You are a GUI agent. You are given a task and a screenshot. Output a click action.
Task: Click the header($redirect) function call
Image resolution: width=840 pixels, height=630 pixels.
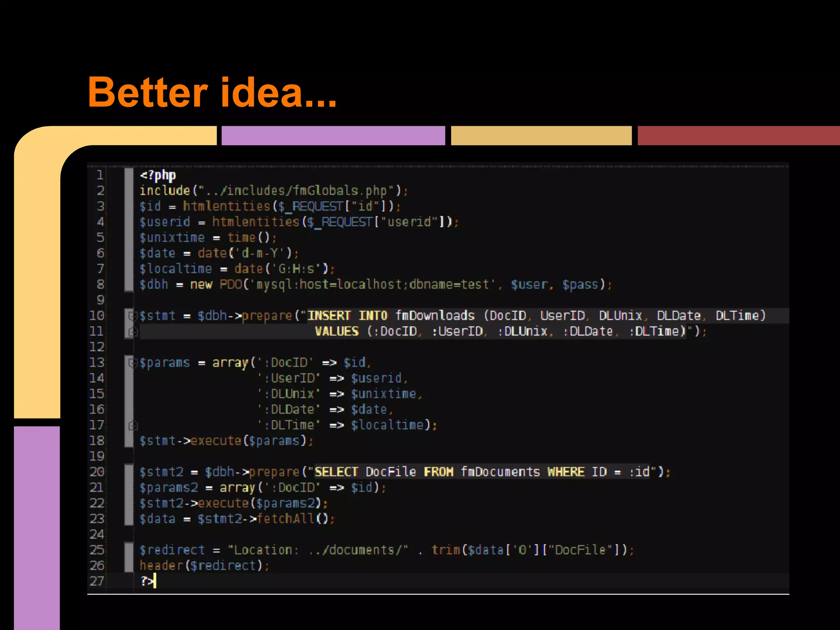(x=201, y=566)
